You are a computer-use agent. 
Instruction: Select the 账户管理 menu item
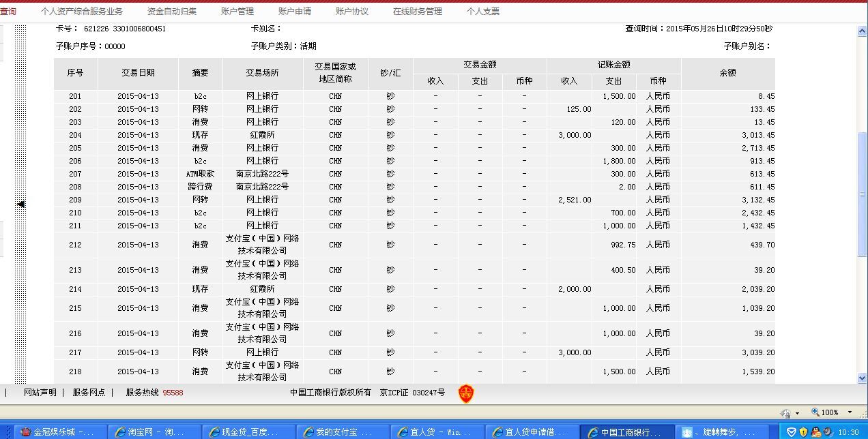click(x=237, y=12)
